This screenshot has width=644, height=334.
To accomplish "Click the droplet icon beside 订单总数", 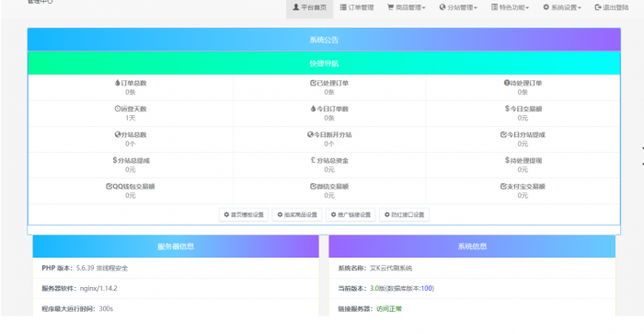I will (118, 83).
